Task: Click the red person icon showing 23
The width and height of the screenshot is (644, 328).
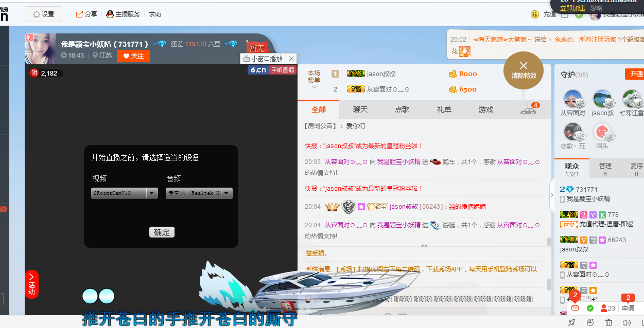Action: pyautogui.click(x=604, y=308)
